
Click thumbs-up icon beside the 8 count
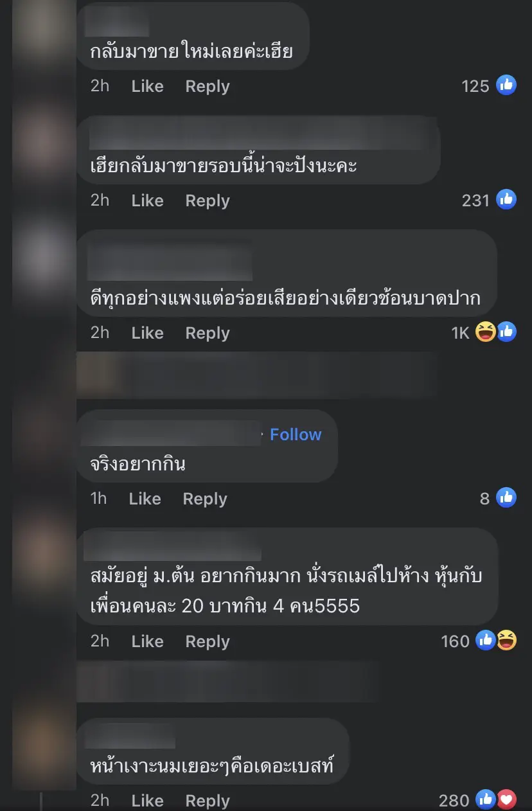[506, 497]
